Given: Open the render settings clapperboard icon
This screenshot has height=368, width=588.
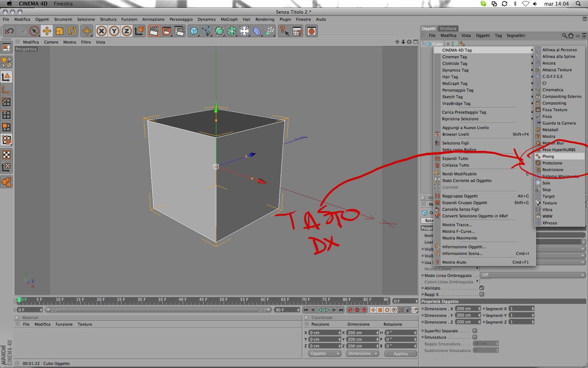Looking at the screenshot, I should 179,31.
